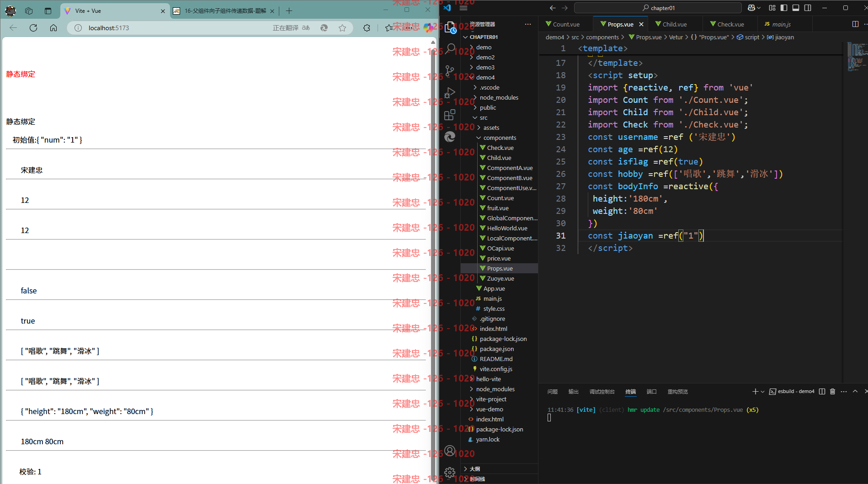Click the Customize Layout icon in VS Code

(772, 8)
